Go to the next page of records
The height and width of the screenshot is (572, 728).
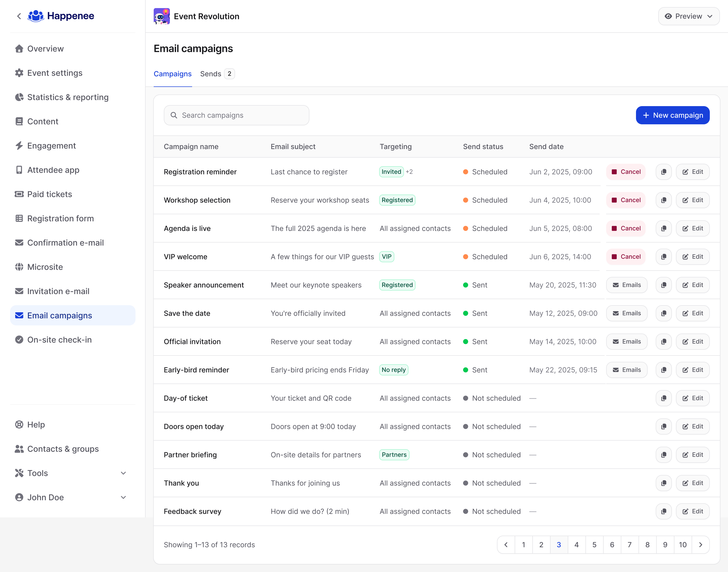pos(700,544)
